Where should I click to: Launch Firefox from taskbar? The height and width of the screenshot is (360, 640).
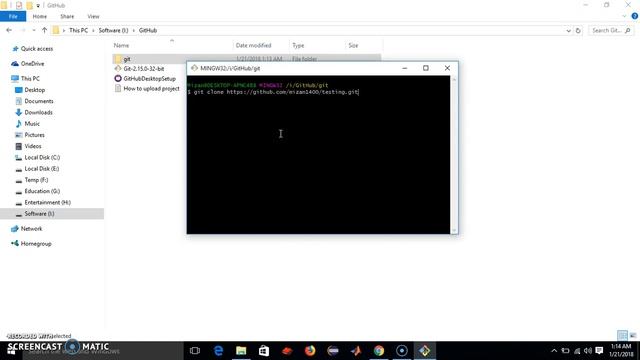tap(310, 351)
